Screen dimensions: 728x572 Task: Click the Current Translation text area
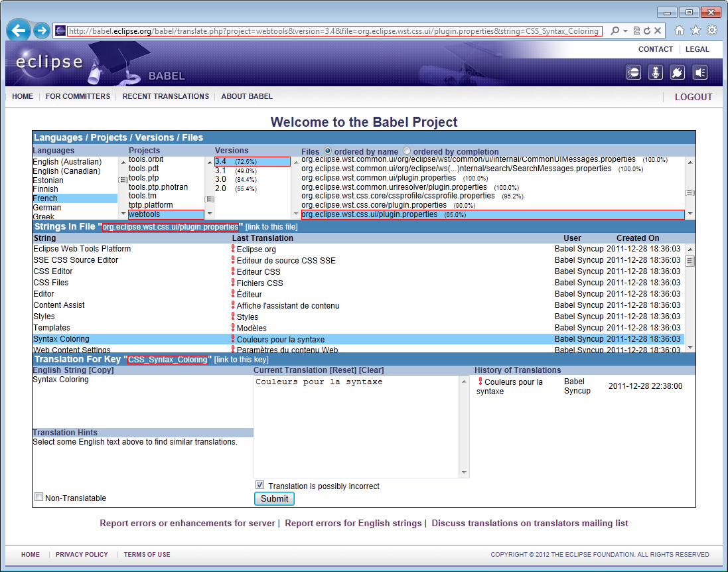[356, 426]
